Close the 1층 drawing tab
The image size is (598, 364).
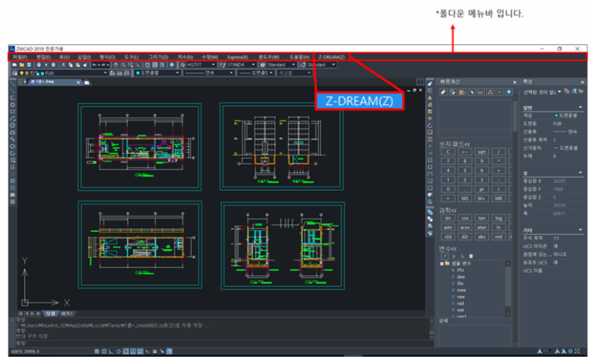(x=78, y=82)
